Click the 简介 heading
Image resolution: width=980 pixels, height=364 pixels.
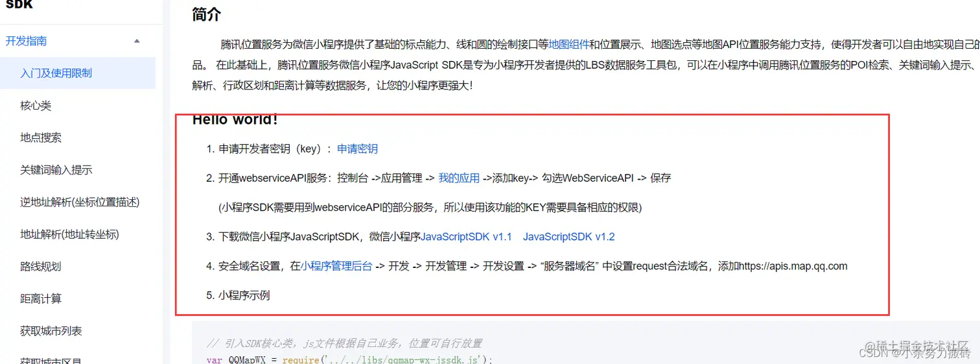pyautogui.click(x=207, y=14)
